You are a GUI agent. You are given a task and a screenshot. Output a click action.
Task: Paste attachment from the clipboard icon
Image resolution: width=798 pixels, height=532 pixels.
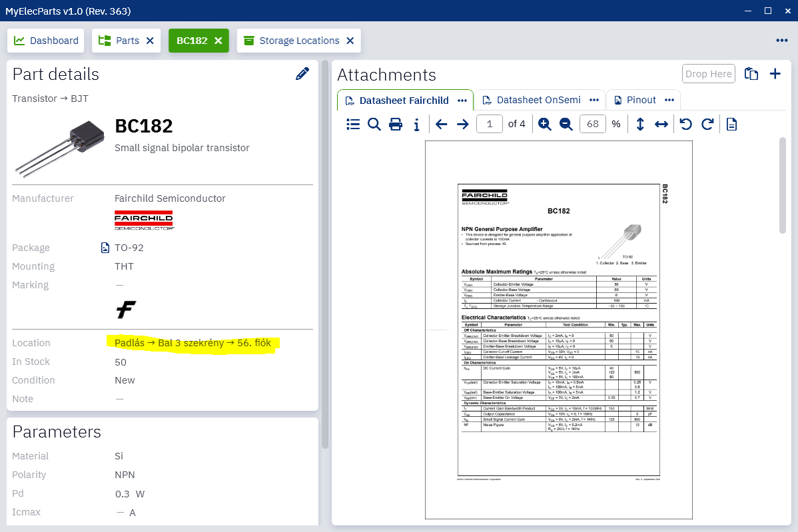coord(751,74)
